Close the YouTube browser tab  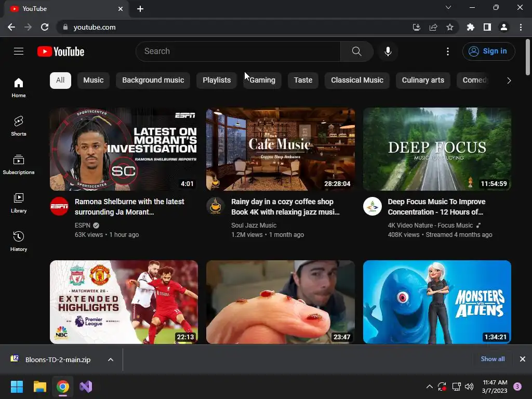121,9
